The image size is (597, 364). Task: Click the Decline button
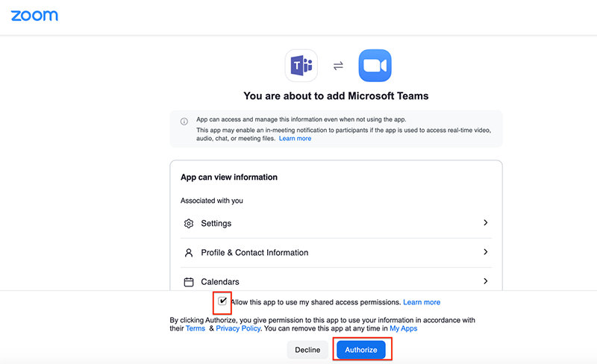coord(307,350)
